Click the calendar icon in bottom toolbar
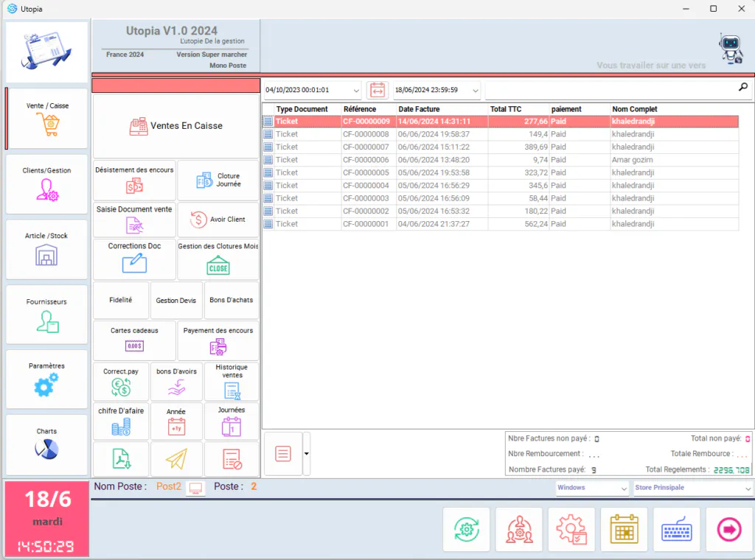 (624, 529)
